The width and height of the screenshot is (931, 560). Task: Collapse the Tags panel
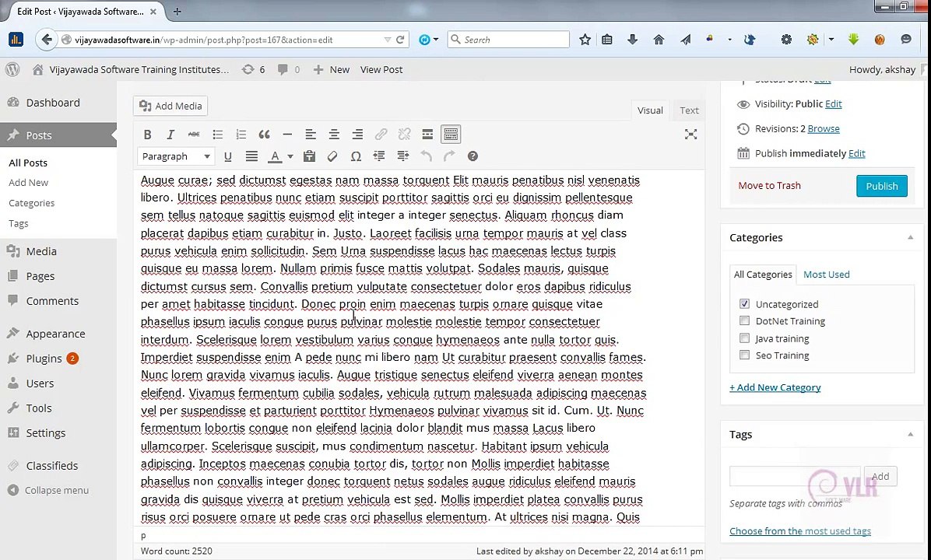tap(910, 434)
